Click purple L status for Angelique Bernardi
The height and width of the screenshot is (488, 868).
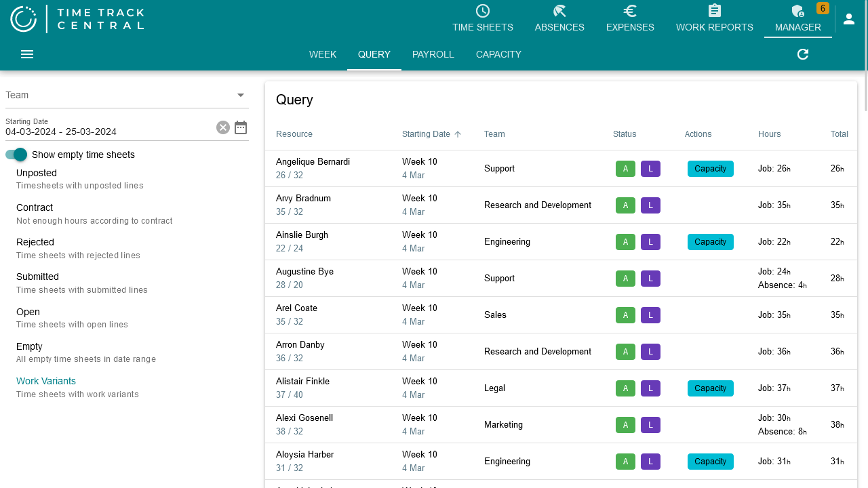pos(650,169)
